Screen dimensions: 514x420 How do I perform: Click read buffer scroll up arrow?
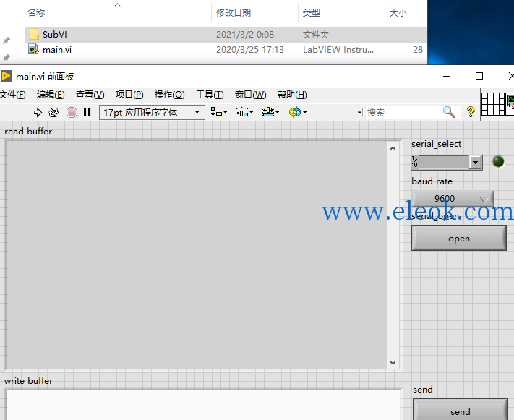coord(393,148)
